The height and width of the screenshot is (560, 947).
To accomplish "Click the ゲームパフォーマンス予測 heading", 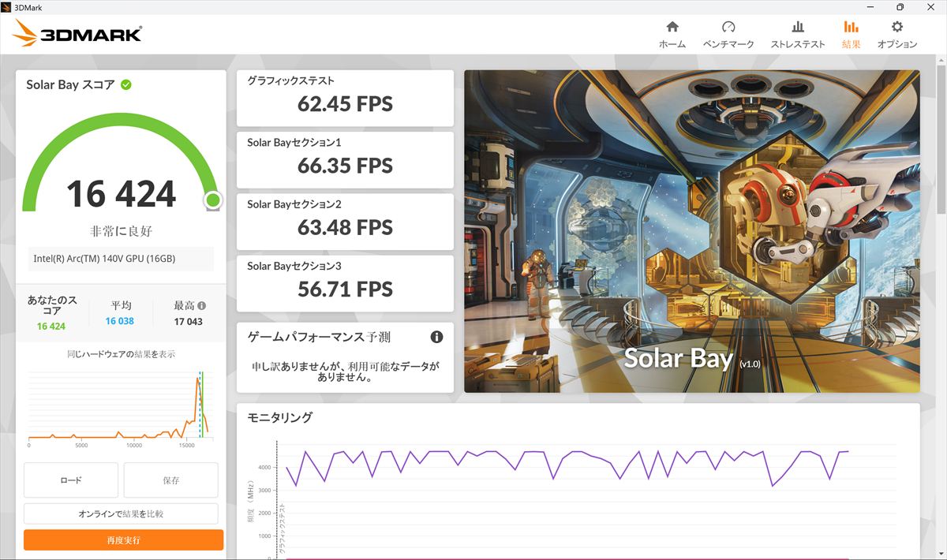I will [319, 337].
